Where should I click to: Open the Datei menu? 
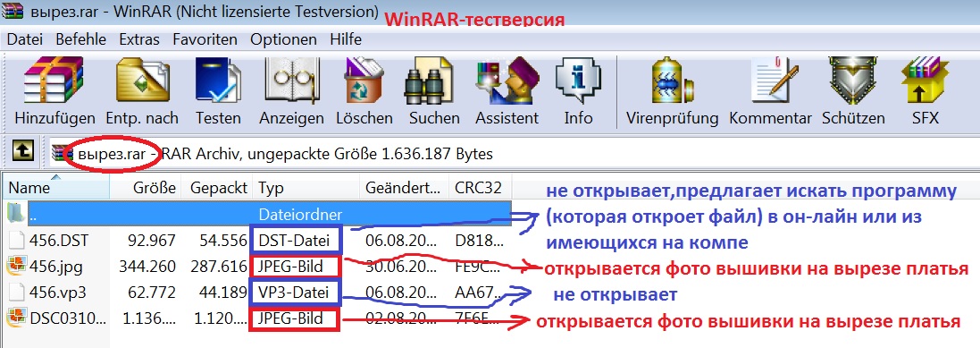click(24, 39)
